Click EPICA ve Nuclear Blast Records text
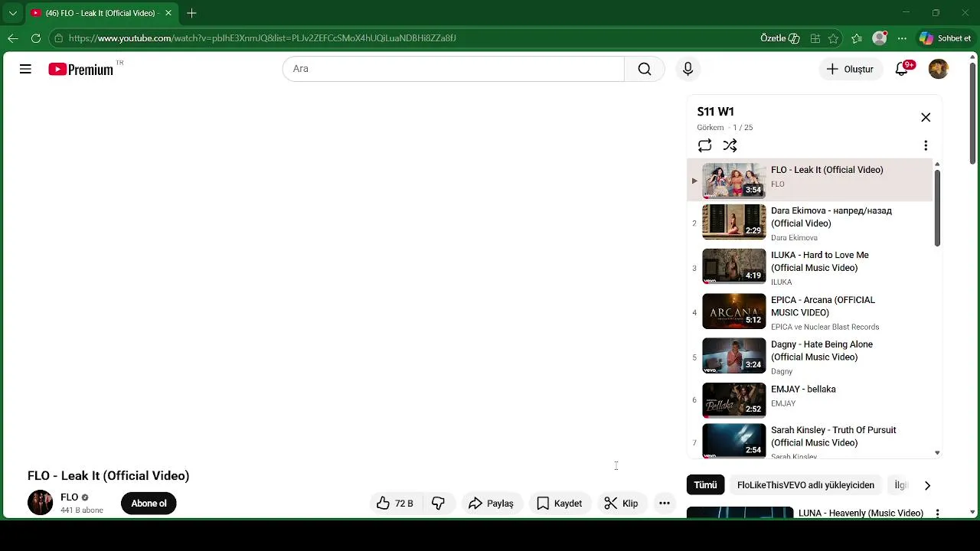 tap(825, 327)
